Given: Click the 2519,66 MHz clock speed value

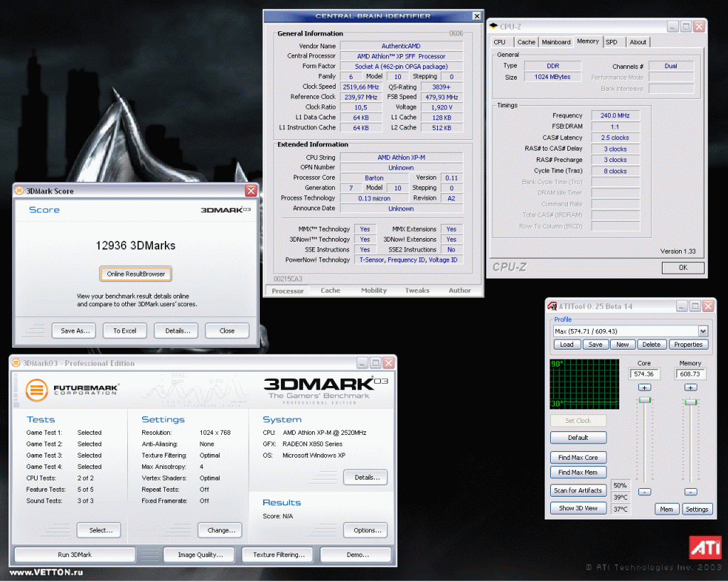Looking at the screenshot, I should click(360, 87).
